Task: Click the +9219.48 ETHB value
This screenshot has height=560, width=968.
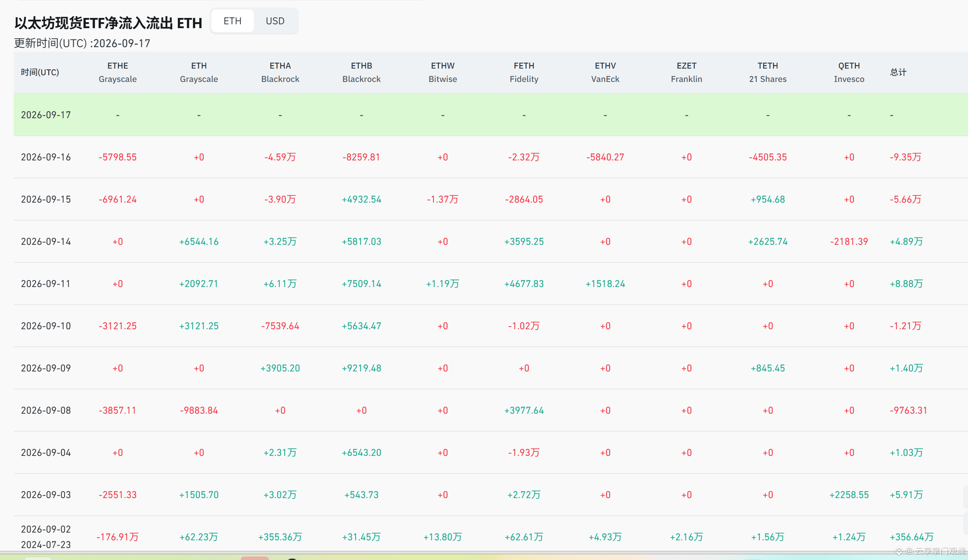Action: click(x=362, y=368)
